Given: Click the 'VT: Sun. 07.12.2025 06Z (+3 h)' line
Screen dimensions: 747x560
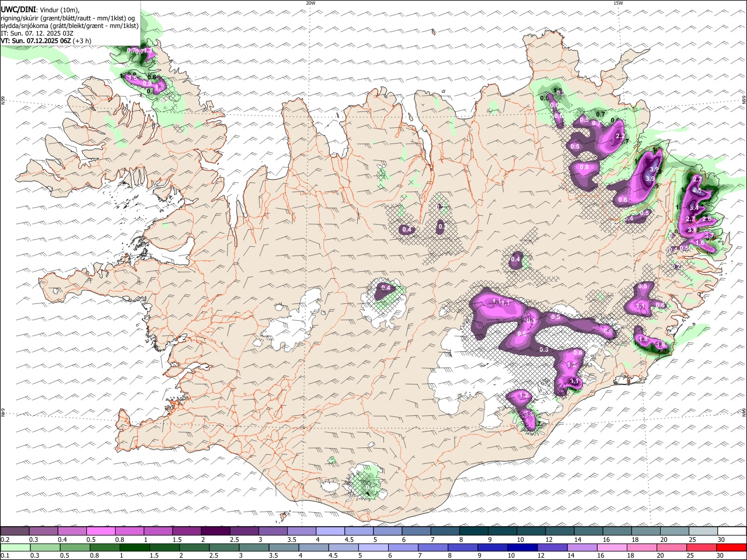Looking at the screenshot, I should pos(46,41).
